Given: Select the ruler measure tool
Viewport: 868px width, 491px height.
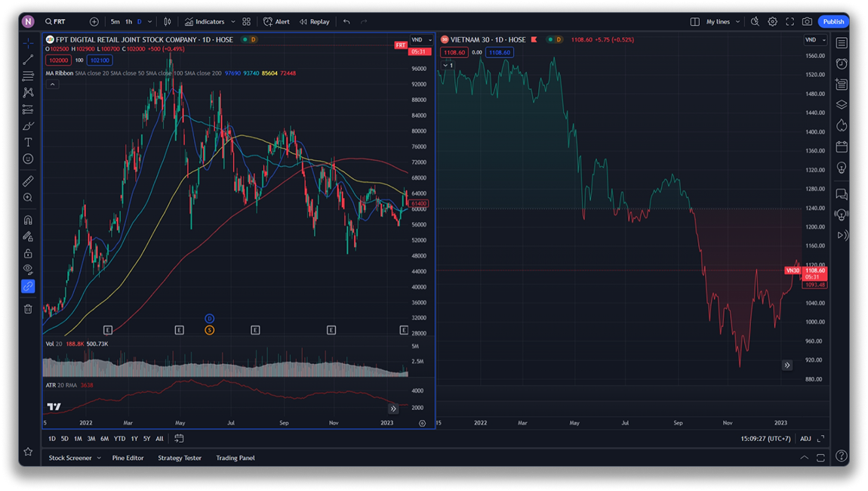Looking at the screenshot, I should pos(28,181).
